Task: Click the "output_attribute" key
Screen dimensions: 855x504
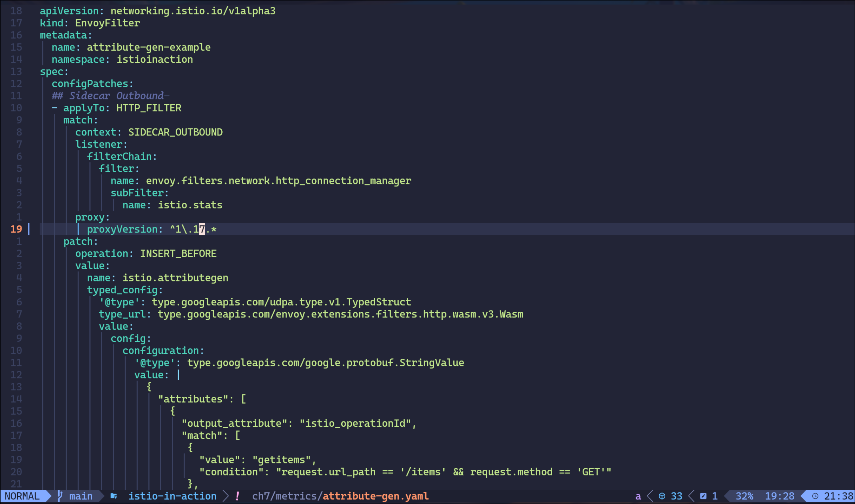Action: point(234,423)
